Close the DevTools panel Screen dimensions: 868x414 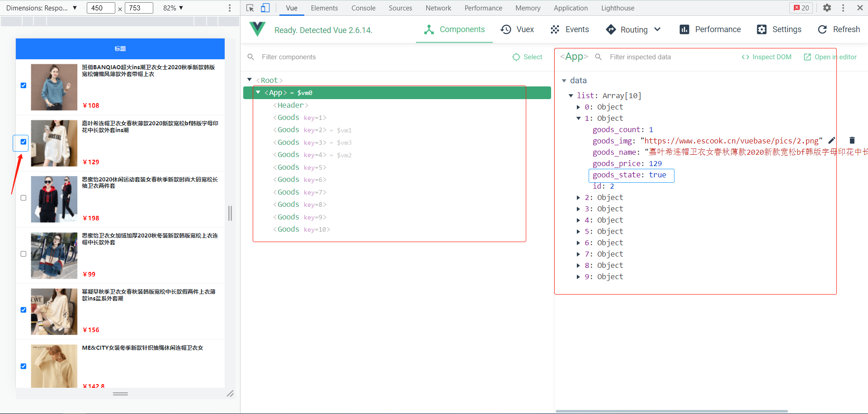(860, 8)
